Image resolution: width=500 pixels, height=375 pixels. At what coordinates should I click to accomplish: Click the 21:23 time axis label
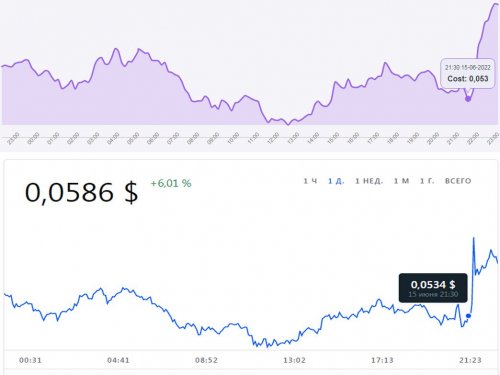470,360
